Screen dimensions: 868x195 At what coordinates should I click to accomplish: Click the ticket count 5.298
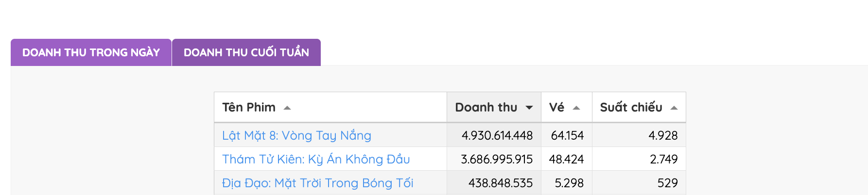point(569,183)
